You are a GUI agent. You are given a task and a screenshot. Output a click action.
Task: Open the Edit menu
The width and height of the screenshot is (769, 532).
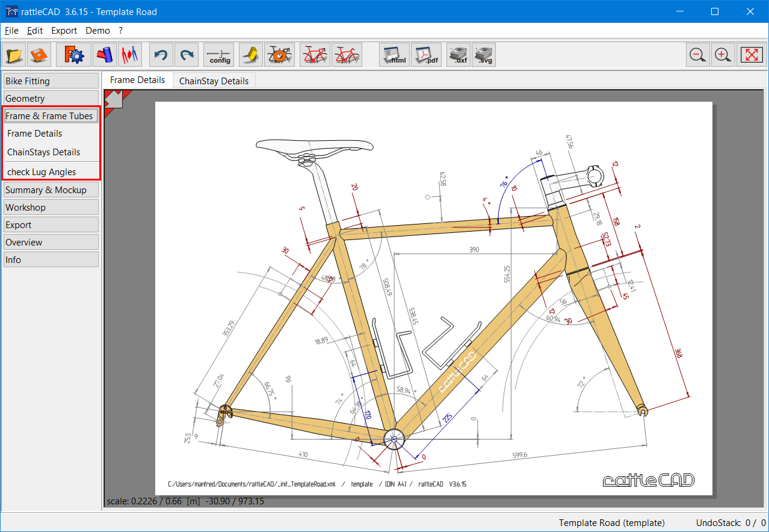pos(35,31)
